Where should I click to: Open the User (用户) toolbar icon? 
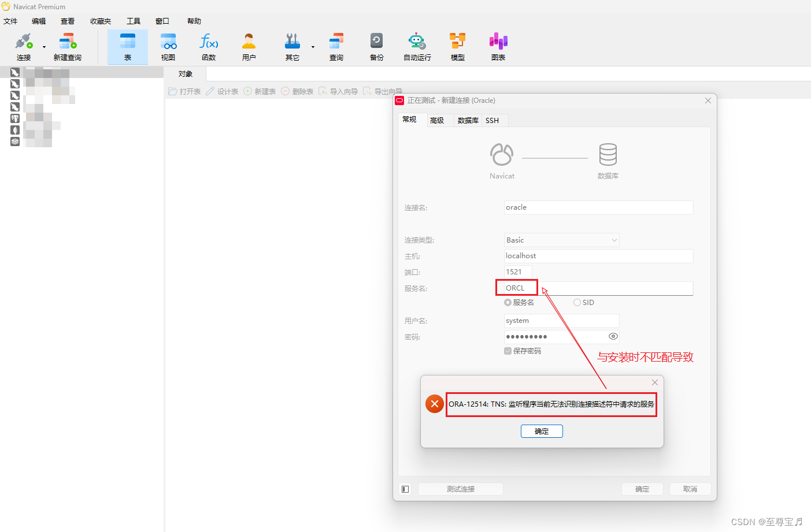click(x=249, y=47)
